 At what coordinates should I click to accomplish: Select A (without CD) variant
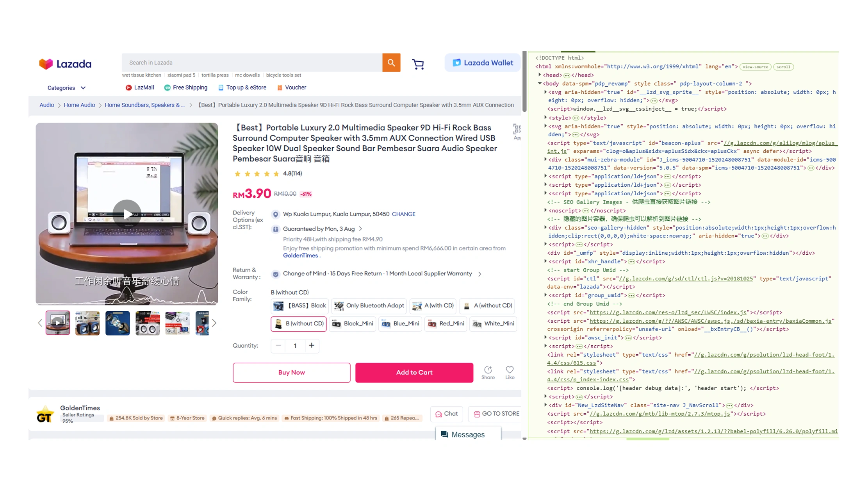coord(487,305)
